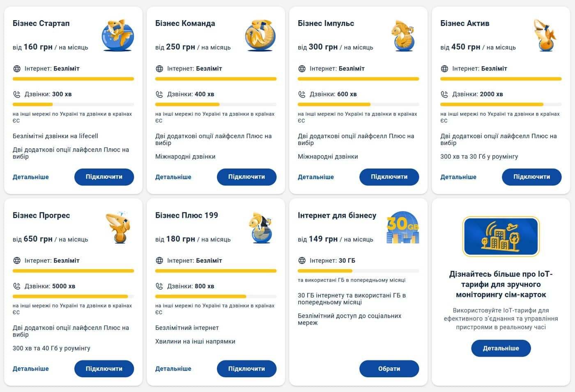
Task: Click phone icon in Бізнес Актив card
Action: [444, 94]
